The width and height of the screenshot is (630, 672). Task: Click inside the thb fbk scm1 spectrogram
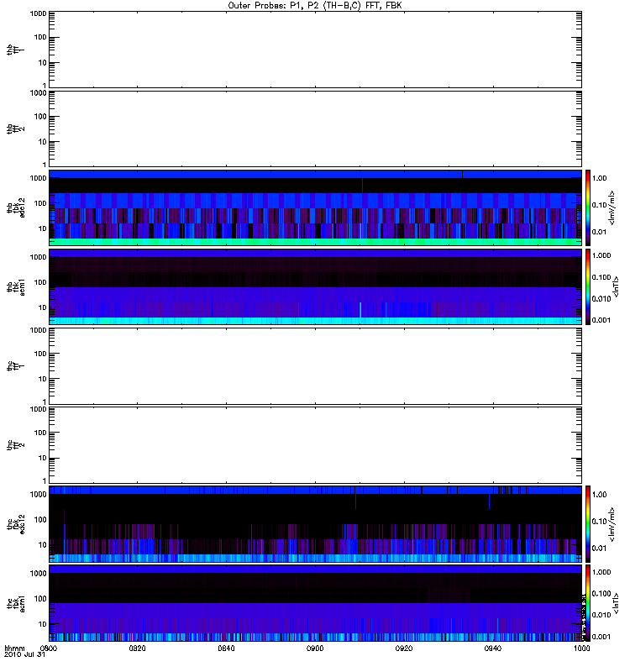point(315,286)
